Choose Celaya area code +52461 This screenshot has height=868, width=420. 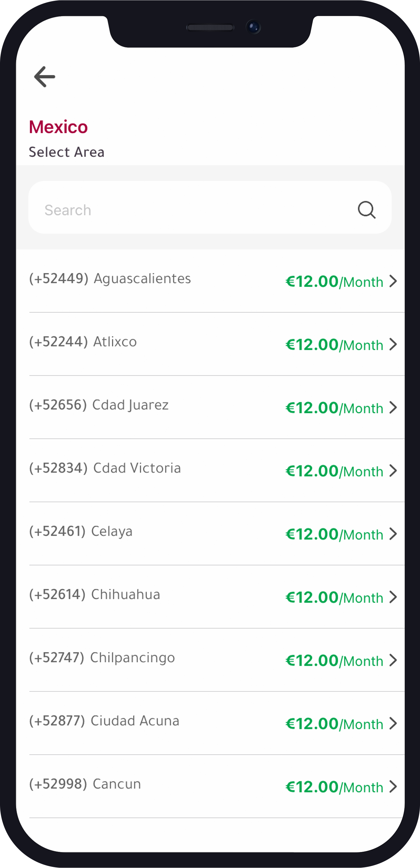[x=81, y=531]
